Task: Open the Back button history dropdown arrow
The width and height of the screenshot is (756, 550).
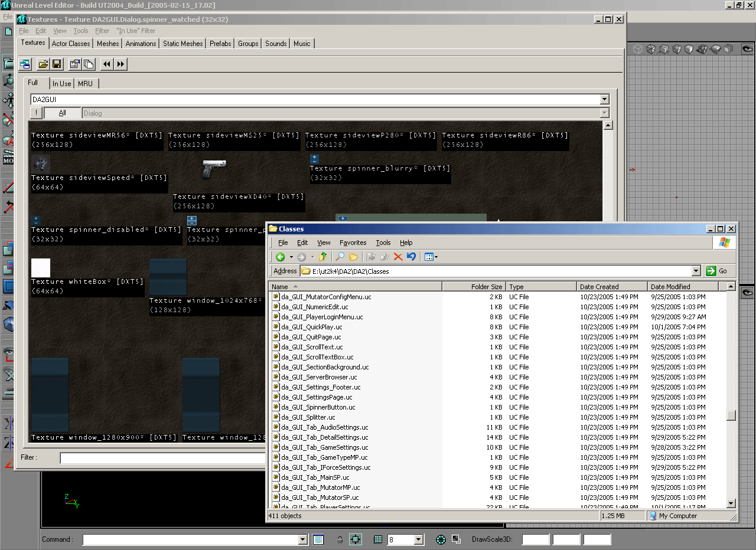Action: [x=291, y=257]
